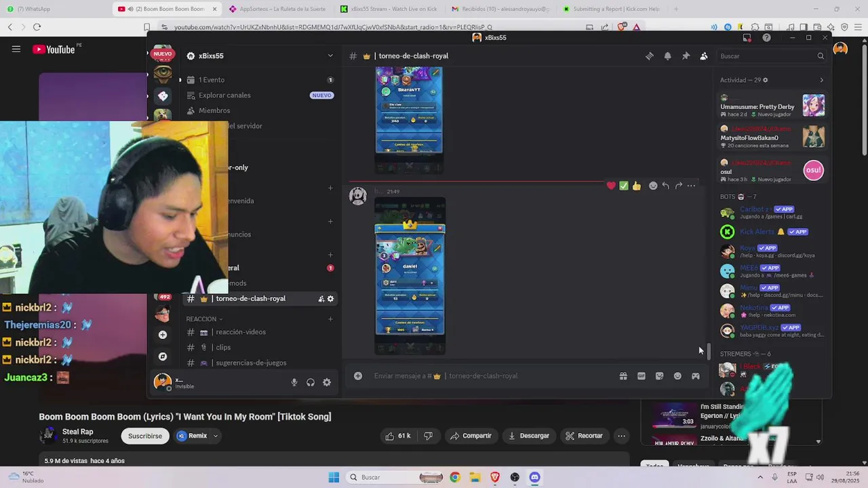Open more options for the 21:49 message

pos(691,186)
